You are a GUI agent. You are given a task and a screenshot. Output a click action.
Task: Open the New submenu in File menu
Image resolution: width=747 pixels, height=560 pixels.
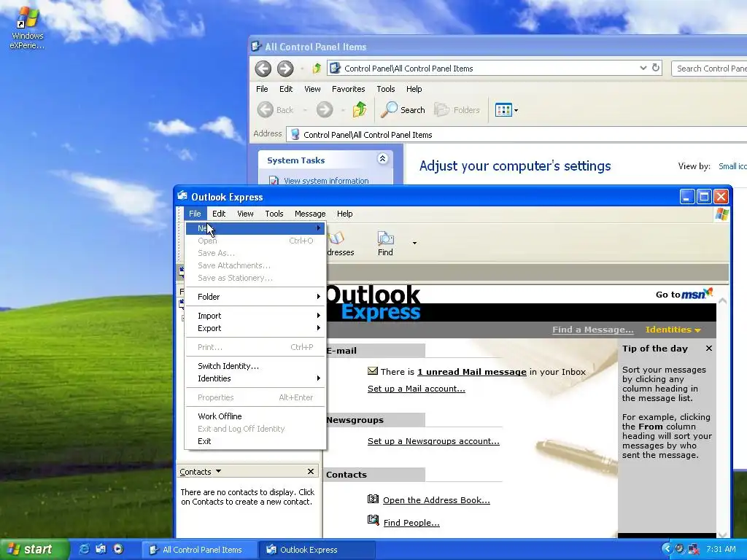[255, 228]
